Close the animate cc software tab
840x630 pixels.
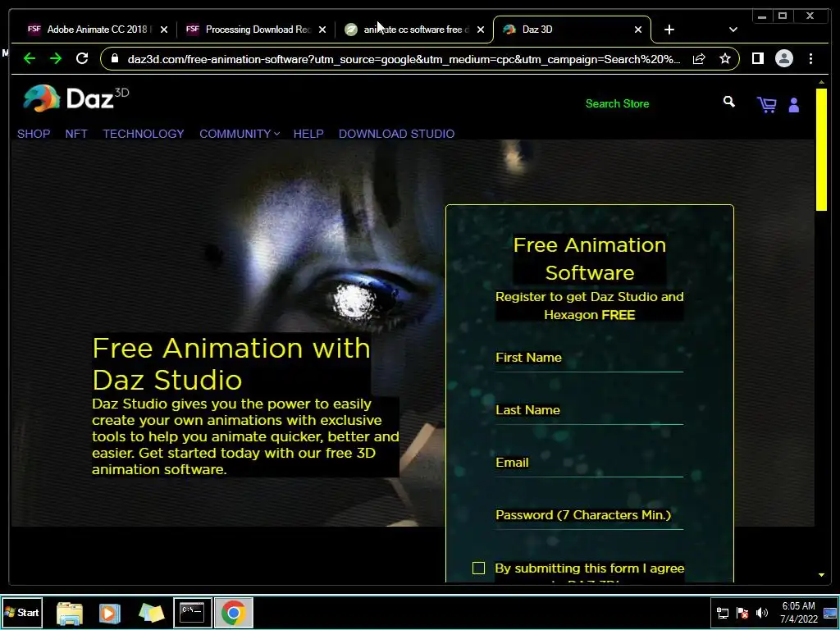pyautogui.click(x=481, y=30)
